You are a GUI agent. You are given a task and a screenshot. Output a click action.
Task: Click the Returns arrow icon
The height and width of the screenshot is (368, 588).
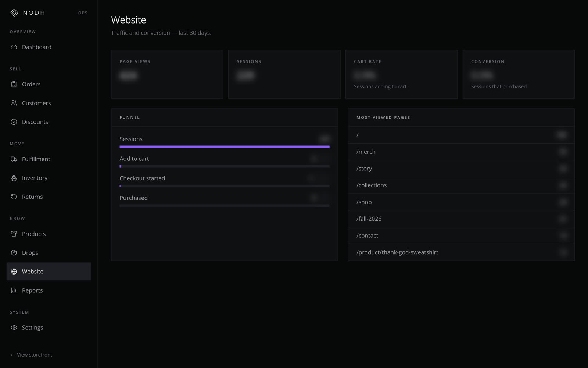[14, 197]
